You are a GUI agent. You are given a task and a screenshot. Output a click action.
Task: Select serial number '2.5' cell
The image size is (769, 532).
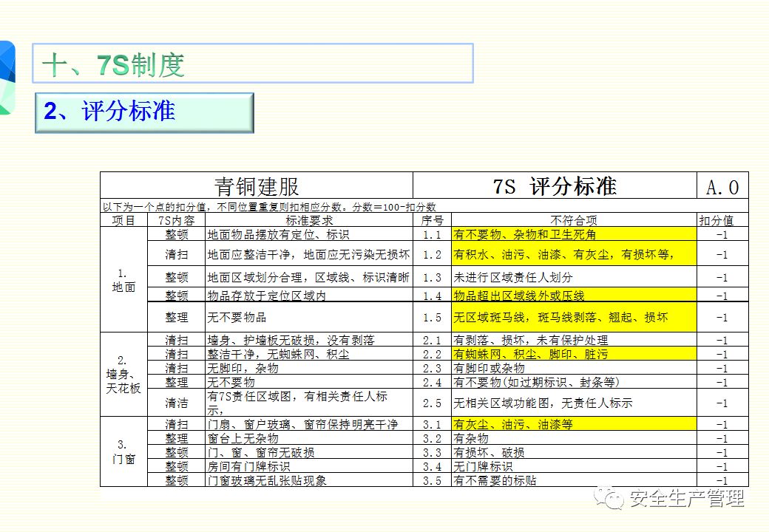(x=432, y=403)
